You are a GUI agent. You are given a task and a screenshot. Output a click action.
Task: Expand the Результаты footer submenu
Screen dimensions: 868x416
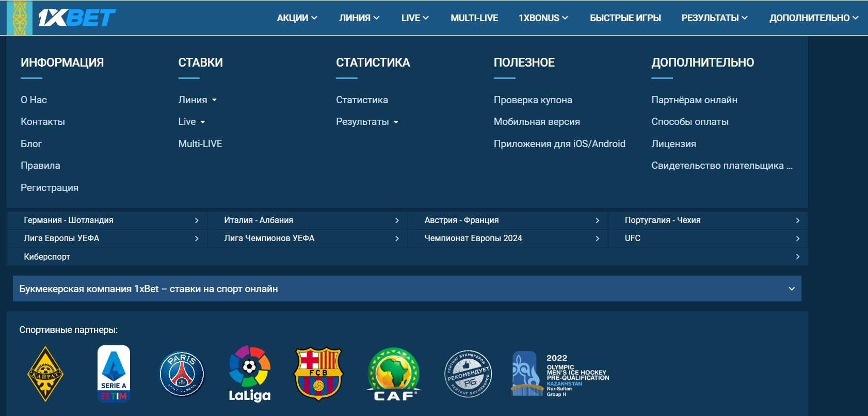[367, 122]
